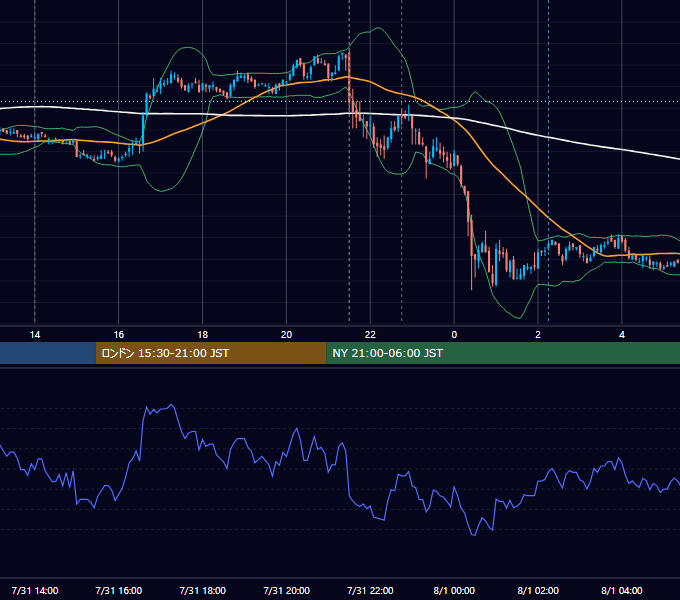Click the 7/31 20:00 indicator time label
This screenshot has height=600, width=680.
click(x=286, y=590)
